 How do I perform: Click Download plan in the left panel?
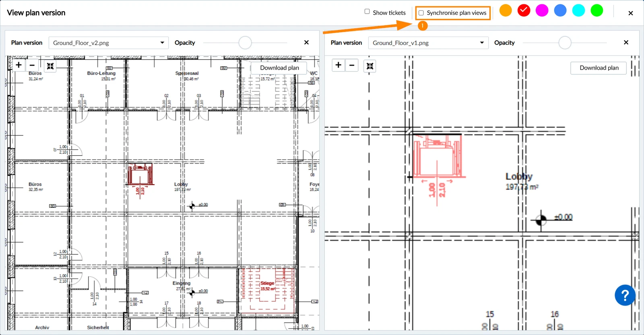tap(279, 68)
